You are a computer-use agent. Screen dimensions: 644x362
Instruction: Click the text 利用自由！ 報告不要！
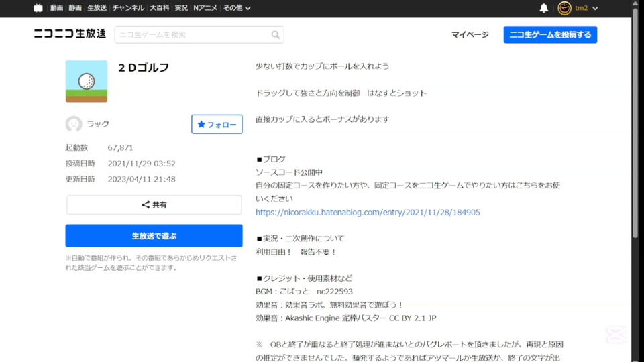tap(296, 252)
